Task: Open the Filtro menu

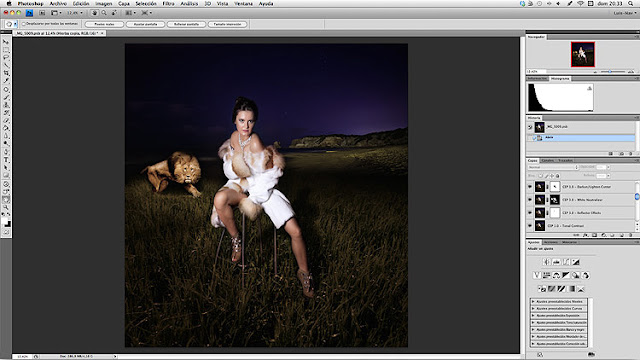Action: point(168,4)
